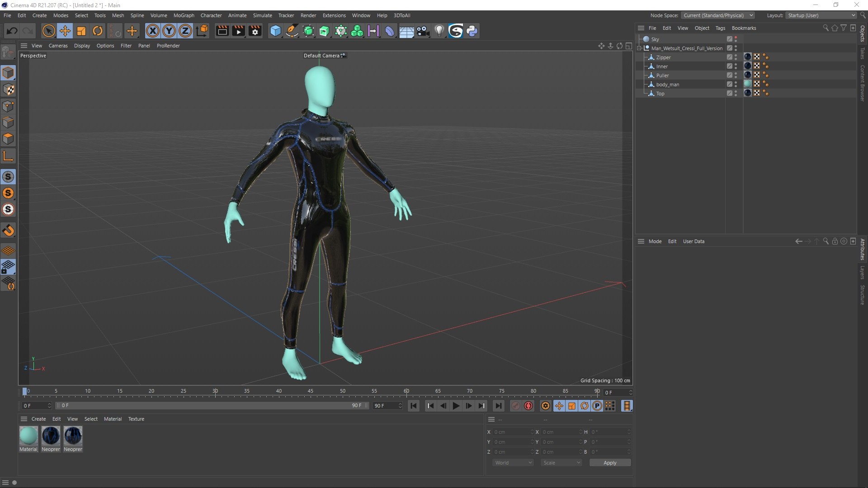Enable the Axis mode tool

[8, 156]
